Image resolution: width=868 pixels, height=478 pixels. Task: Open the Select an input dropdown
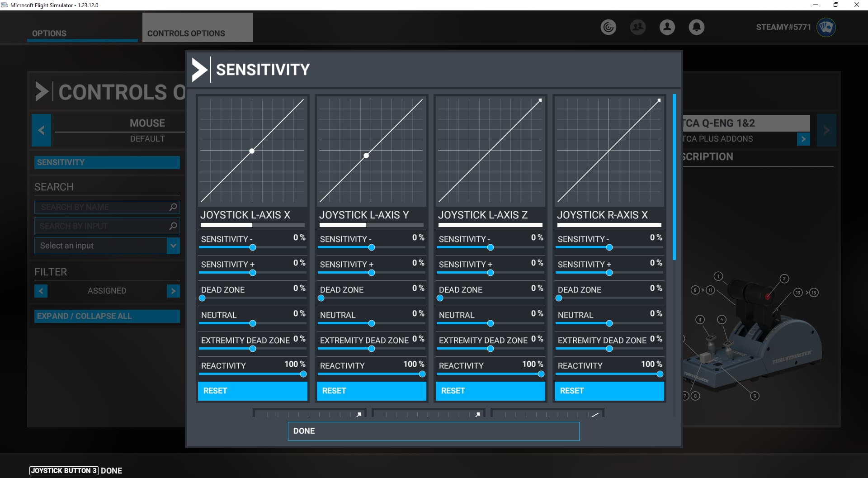click(107, 246)
